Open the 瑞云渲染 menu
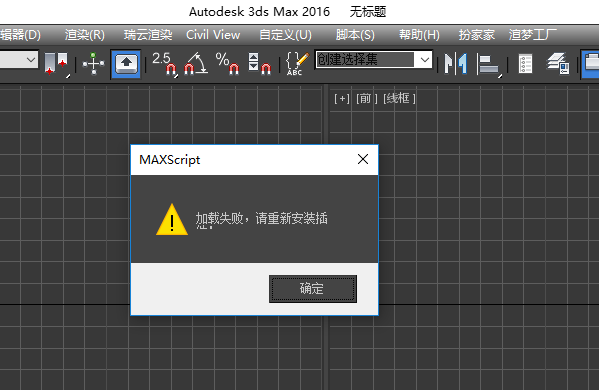599x390 pixels. 148,35
